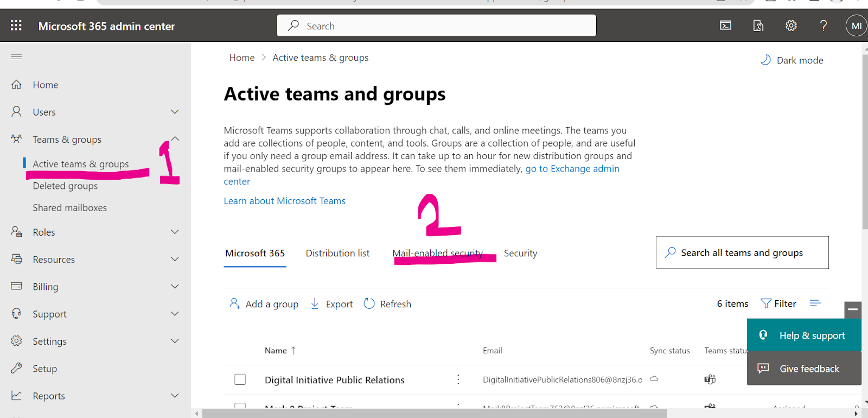Image resolution: width=868 pixels, height=418 pixels.
Task: Open Digital Initiative Public Relations group name
Action: pyautogui.click(x=335, y=380)
